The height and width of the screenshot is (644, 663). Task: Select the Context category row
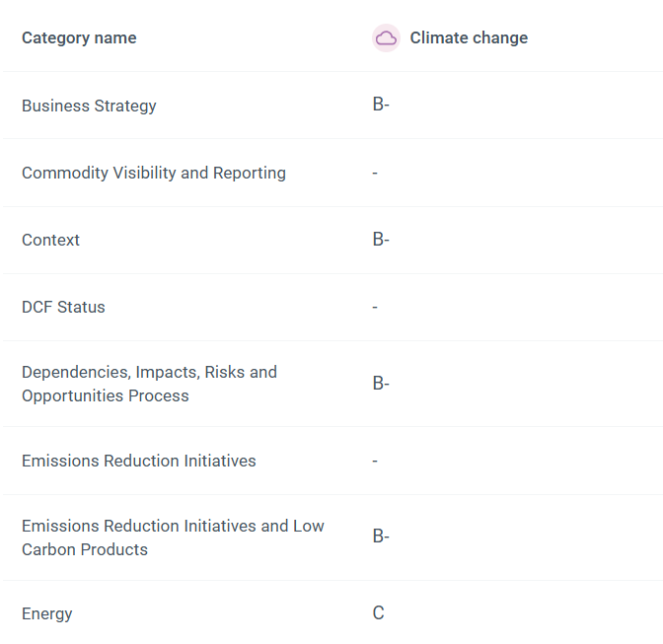coord(50,240)
